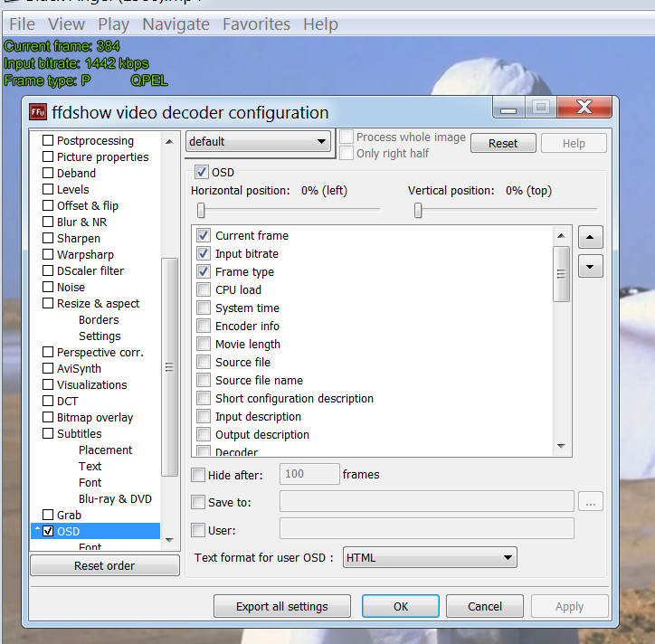Move selected OSD item up with arrow button
655x644 pixels.
click(590, 237)
